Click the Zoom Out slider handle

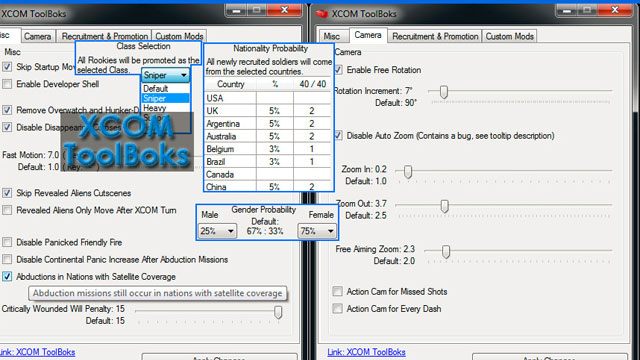(x=444, y=206)
